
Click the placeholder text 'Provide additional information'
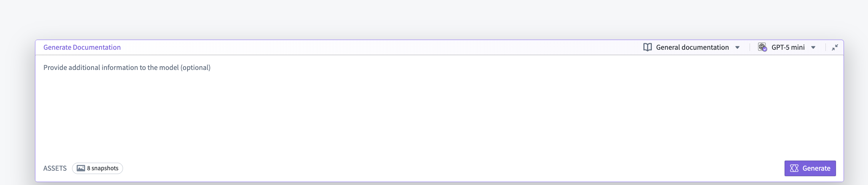[x=127, y=67]
